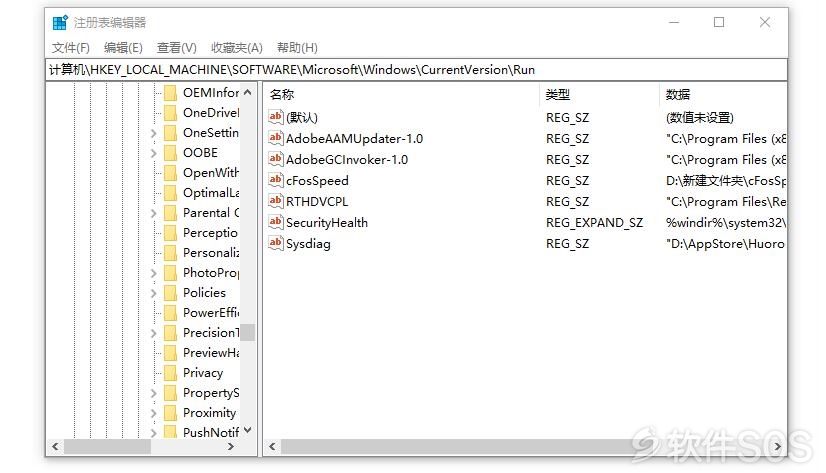
Task: Select the cFosSpeed value name
Action: (x=317, y=181)
